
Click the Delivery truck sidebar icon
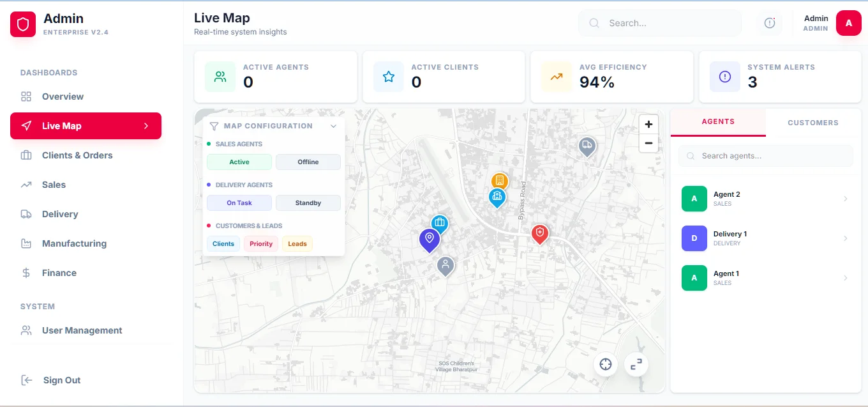click(26, 214)
